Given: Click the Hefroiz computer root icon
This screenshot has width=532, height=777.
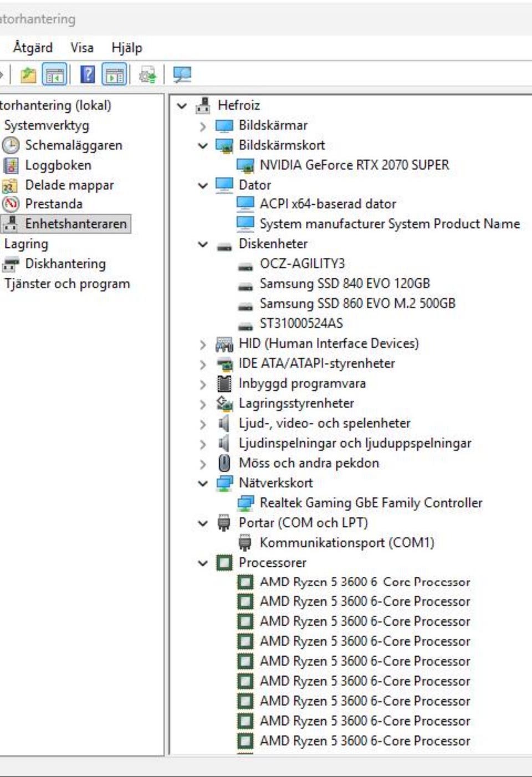Looking at the screenshot, I should coord(203,105).
